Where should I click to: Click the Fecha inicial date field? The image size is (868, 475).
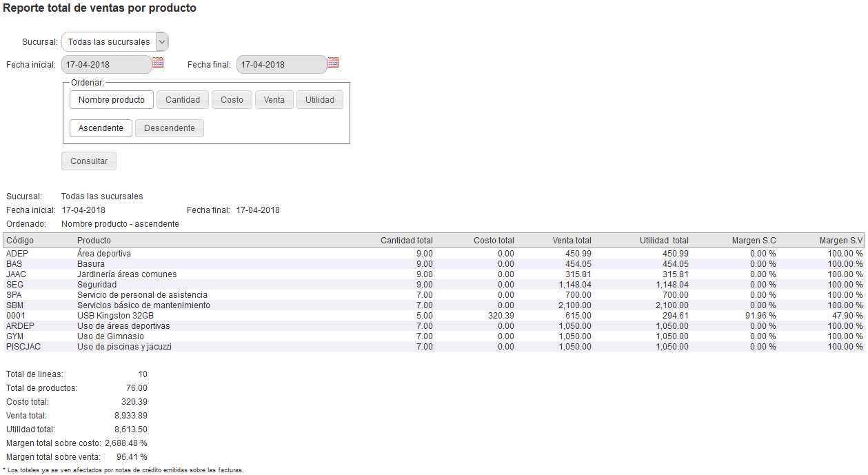point(106,65)
